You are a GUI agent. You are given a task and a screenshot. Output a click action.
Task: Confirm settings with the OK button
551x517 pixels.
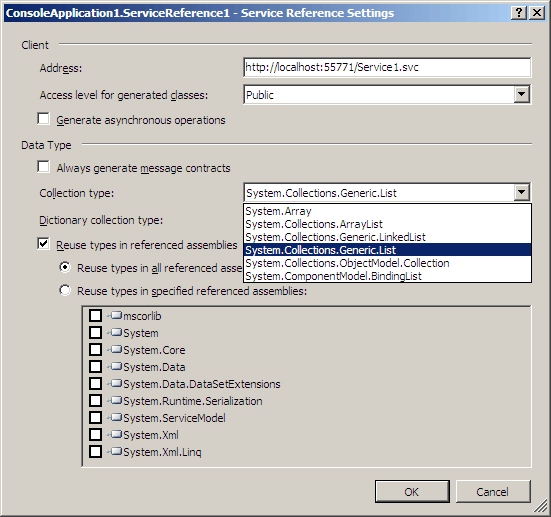point(412,491)
